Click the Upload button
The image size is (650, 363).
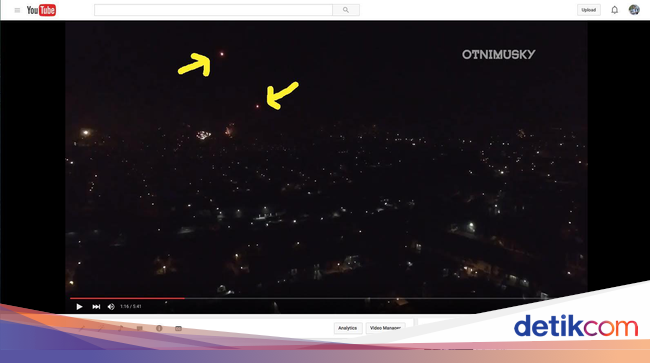[589, 10]
